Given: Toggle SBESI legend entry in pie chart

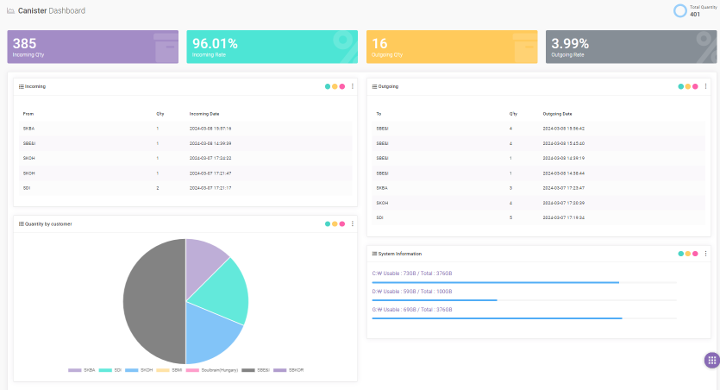Looking at the screenshot, I should pos(256,370).
